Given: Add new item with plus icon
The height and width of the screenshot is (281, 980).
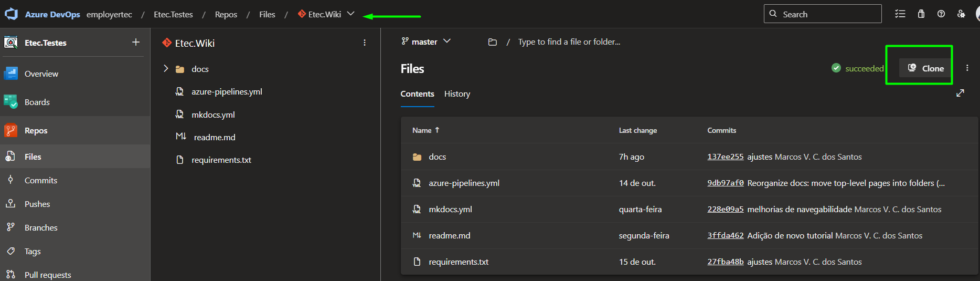Looking at the screenshot, I should coord(136,42).
